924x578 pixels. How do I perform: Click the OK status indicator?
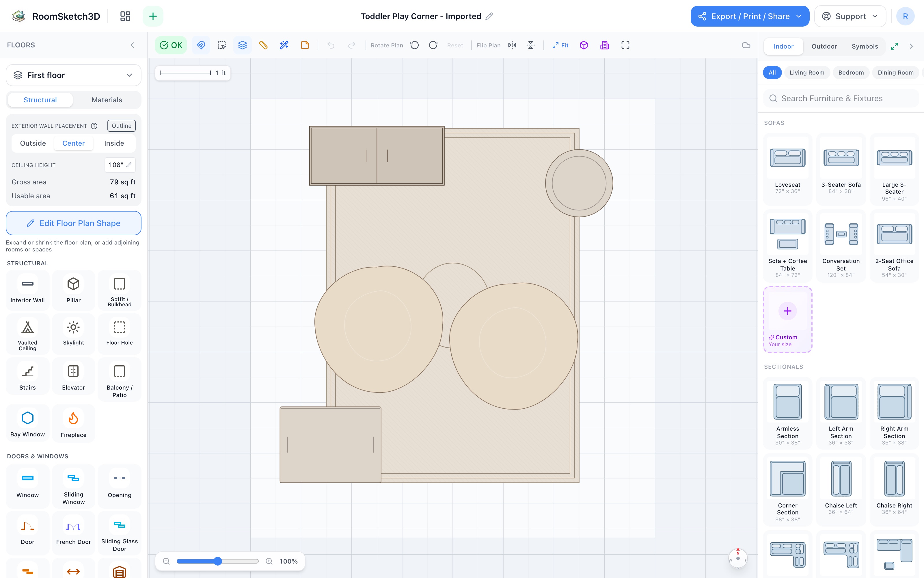coord(171,45)
